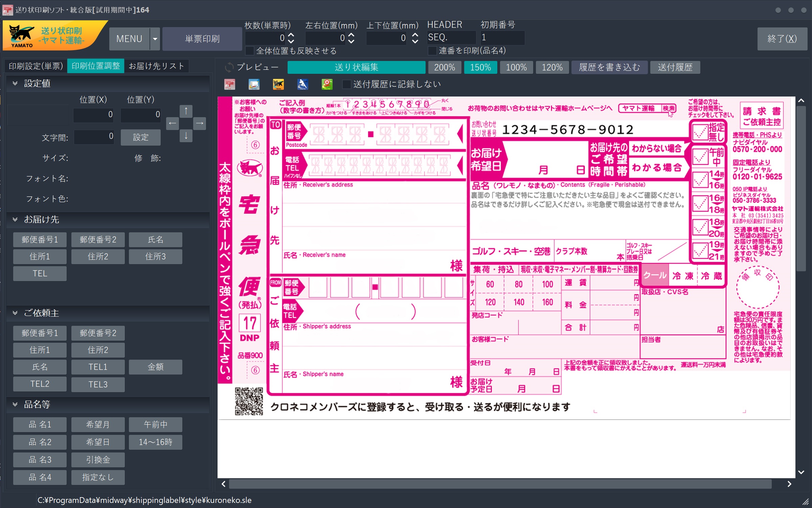812x508 pixels.
Task: Click the file path kuroneko.sle in status bar
Action: point(144,500)
